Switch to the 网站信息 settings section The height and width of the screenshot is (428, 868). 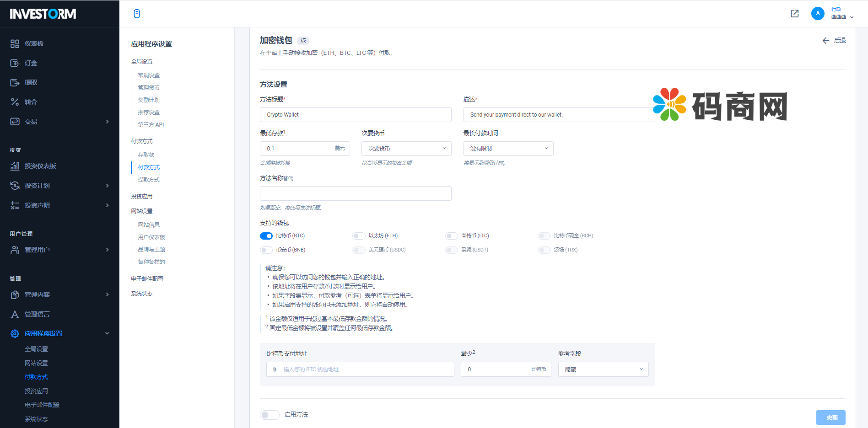[149, 225]
